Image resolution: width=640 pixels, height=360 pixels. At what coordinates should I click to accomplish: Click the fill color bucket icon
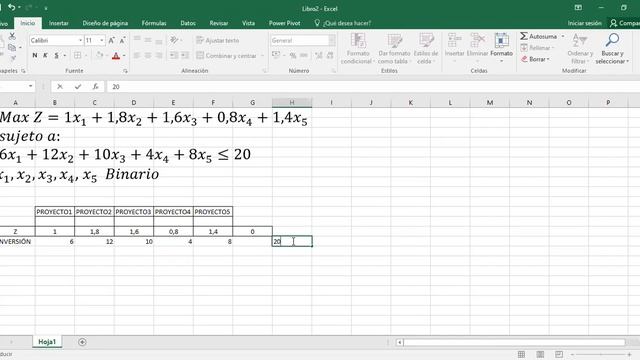click(99, 55)
